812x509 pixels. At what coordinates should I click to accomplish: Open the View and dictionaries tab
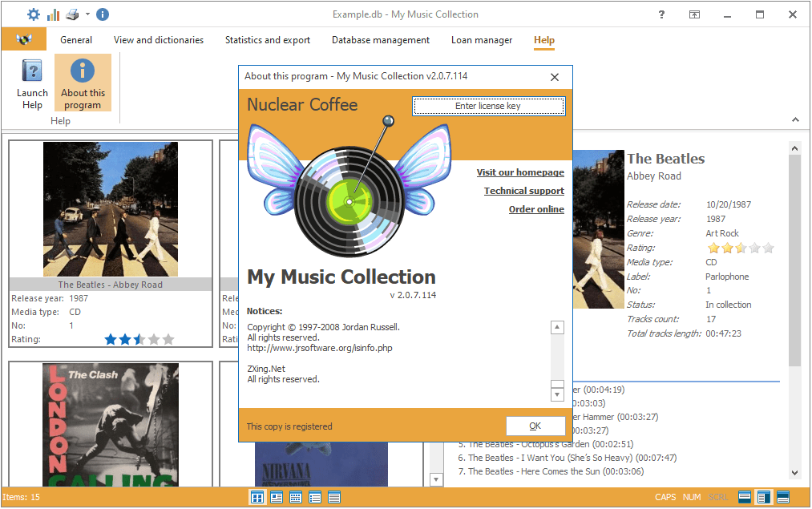coord(159,40)
